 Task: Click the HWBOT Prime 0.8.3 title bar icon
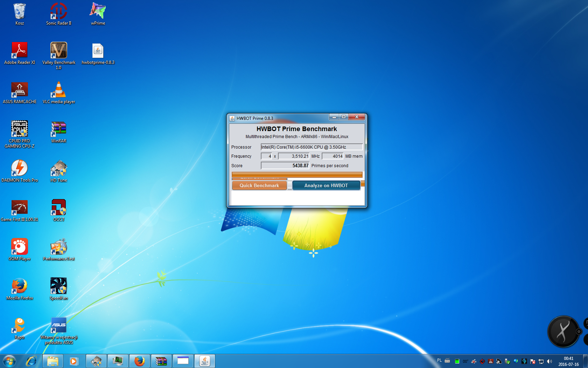(x=232, y=118)
